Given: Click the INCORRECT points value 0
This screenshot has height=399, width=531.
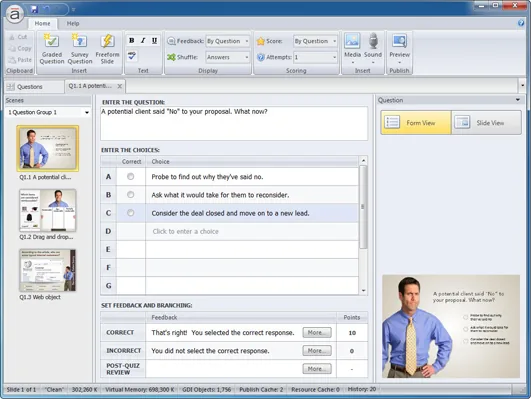Looking at the screenshot, I should pos(352,351).
